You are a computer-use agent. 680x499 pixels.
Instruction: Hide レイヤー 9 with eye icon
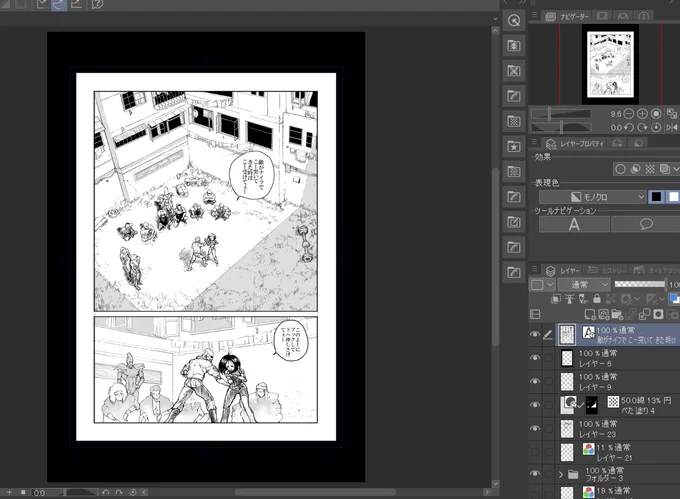coord(535,381)
